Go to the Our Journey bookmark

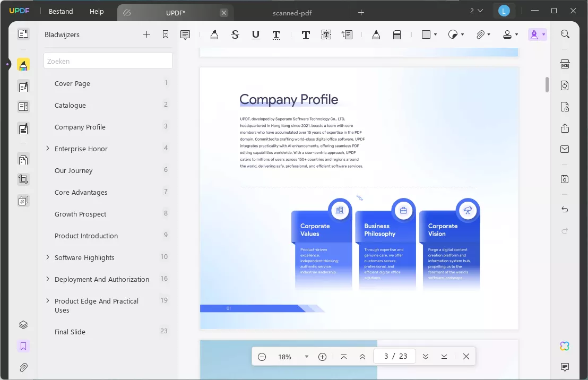[73, 171]
